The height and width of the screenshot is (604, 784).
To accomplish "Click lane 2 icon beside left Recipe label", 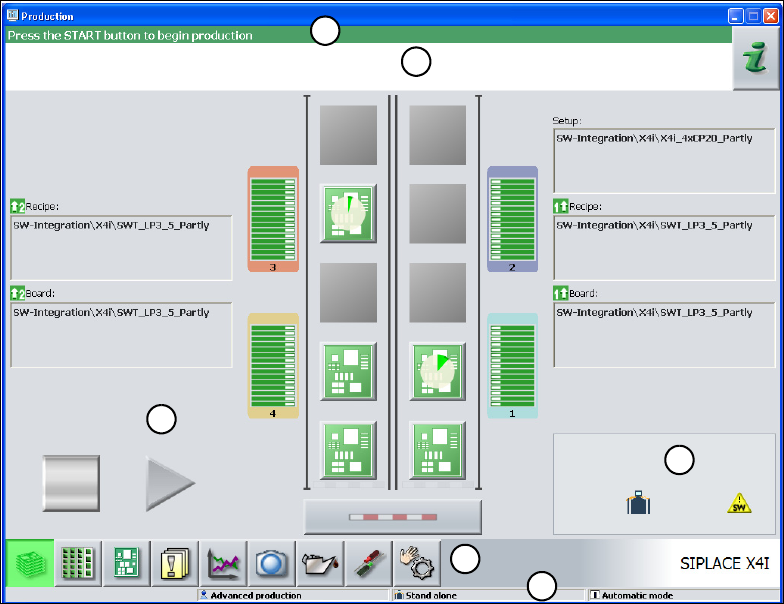I will [18, 206].
